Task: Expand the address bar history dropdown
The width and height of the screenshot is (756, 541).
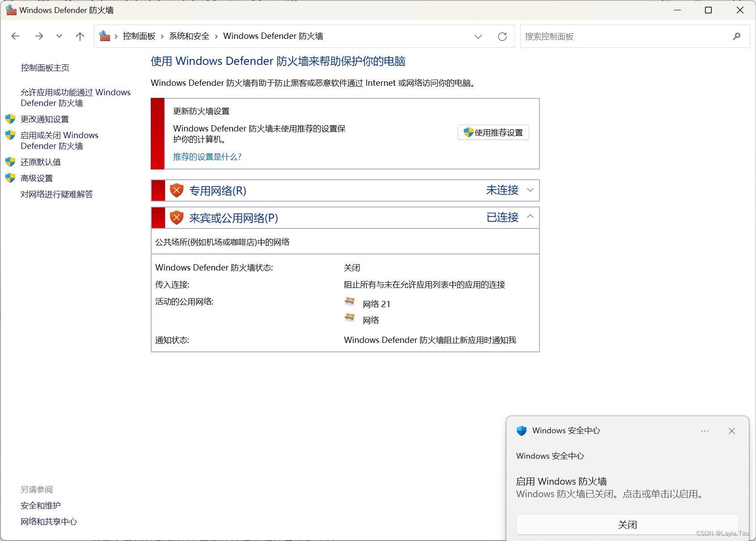Action: click(x=478, y=37)
